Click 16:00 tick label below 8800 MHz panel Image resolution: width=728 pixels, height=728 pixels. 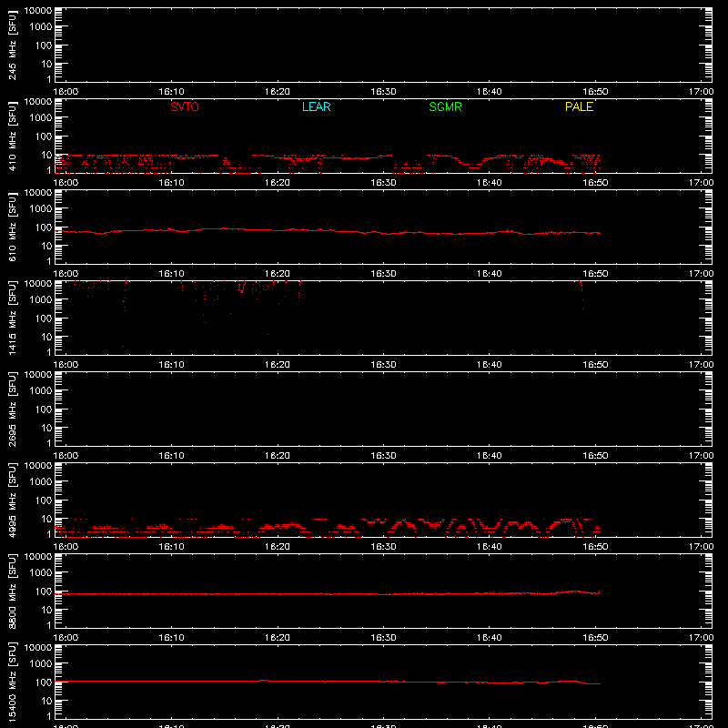coord(66,638)
